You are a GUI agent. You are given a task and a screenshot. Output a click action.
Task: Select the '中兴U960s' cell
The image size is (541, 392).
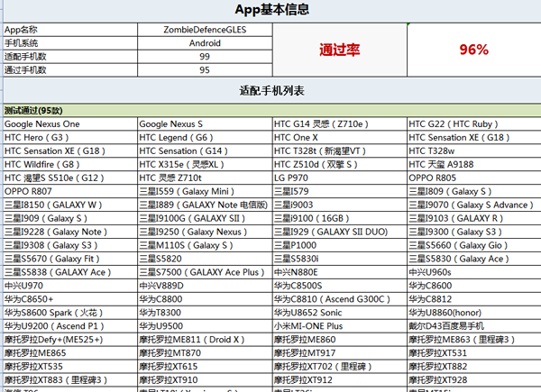point(474,272)
